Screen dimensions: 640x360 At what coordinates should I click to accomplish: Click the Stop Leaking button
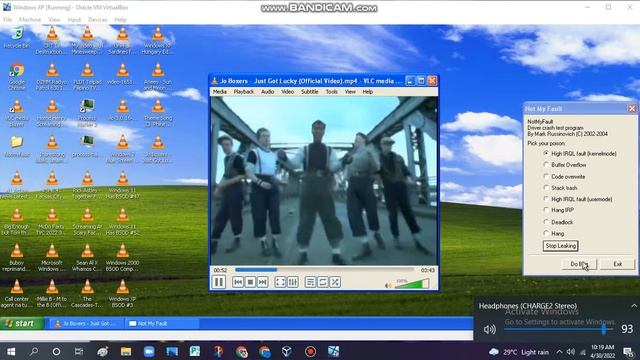click(560, 246)
